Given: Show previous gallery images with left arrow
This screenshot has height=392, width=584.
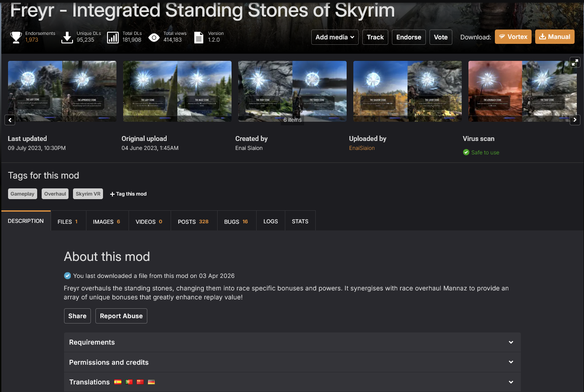Looking at the screenshot, I should 10,120.
